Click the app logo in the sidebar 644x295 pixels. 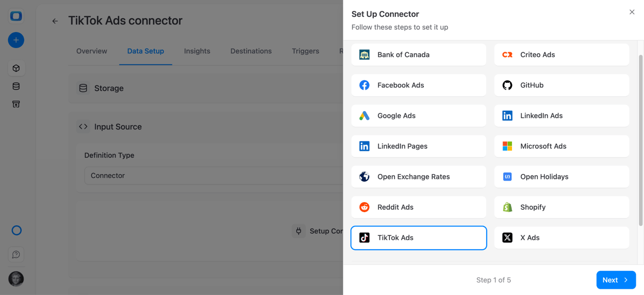click(x=16, y=16)
